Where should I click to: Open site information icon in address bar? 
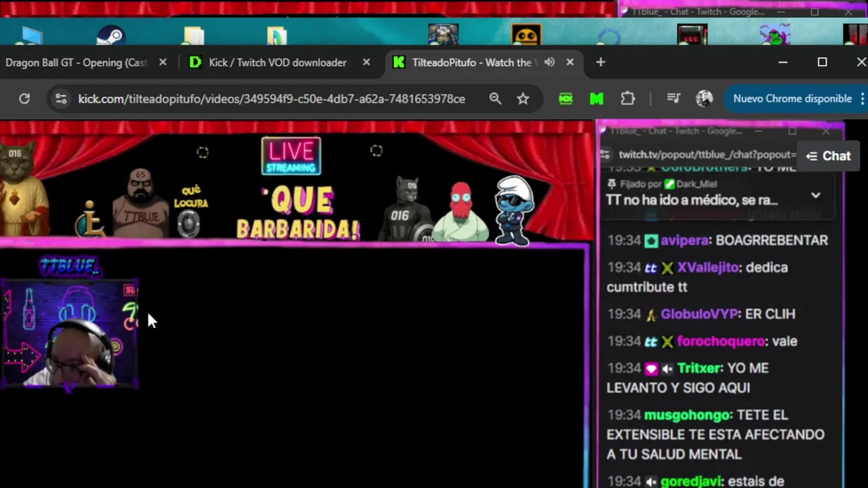click(61, 99)
